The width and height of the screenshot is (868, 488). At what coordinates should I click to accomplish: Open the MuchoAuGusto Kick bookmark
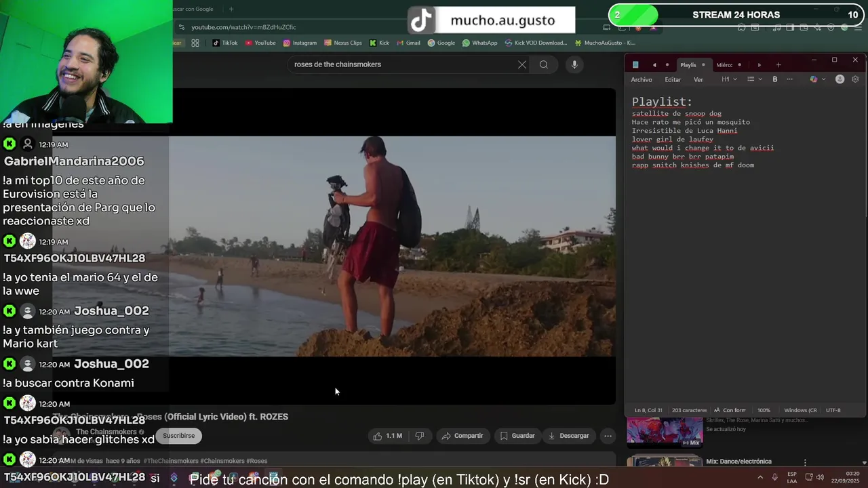pyautogui.click(x=605, y=43)
